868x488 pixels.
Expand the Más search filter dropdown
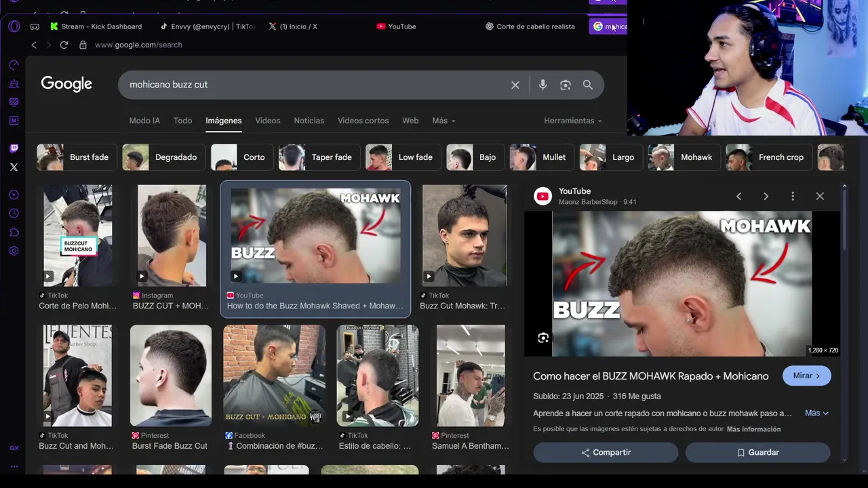click(444, 121)
